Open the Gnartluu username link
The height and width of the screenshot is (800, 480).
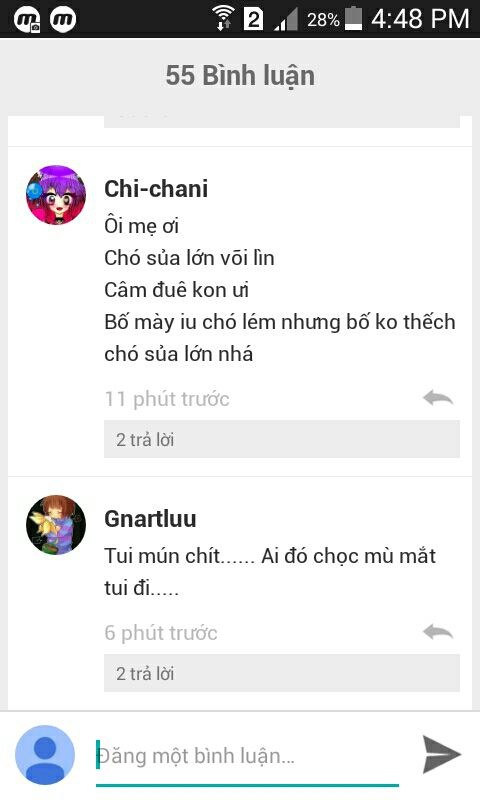(x=150, y=519)
